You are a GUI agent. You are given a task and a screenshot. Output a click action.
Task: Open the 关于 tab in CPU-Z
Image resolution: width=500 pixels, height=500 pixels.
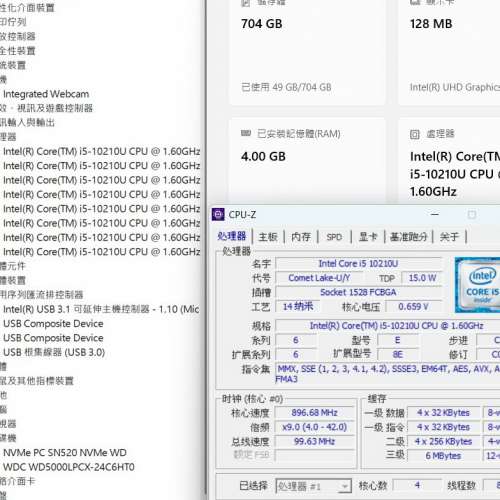click(x=449, y=237)
